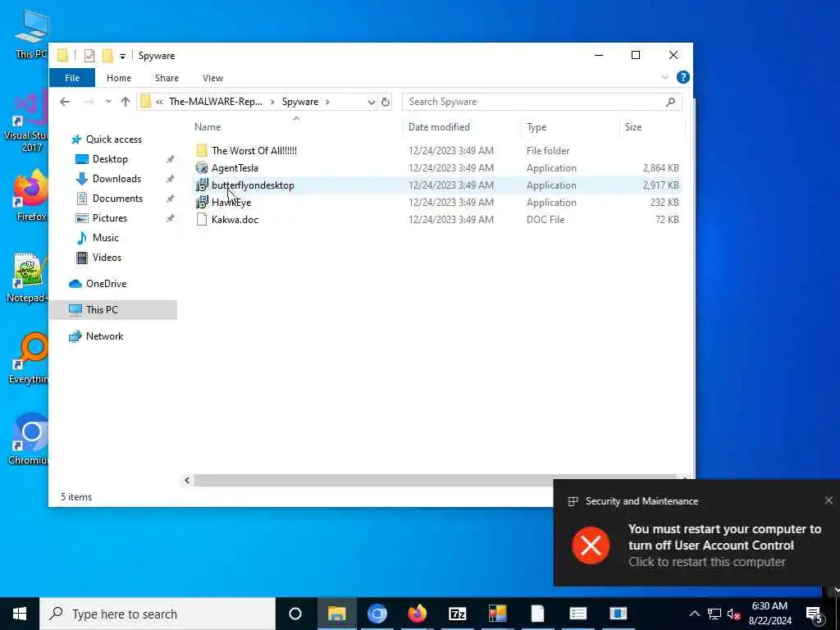Click the network tray icon
This screenshot has height=630, width=840.
pyautogui.click(x=714, y=614)
